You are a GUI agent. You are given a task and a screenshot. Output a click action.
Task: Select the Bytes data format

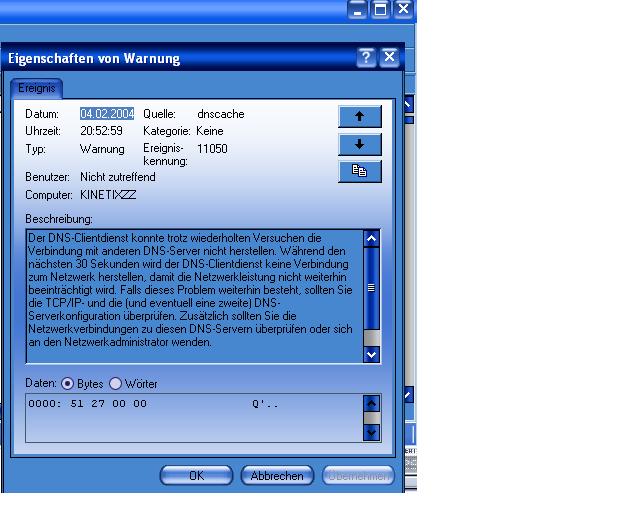pos(67,383)
